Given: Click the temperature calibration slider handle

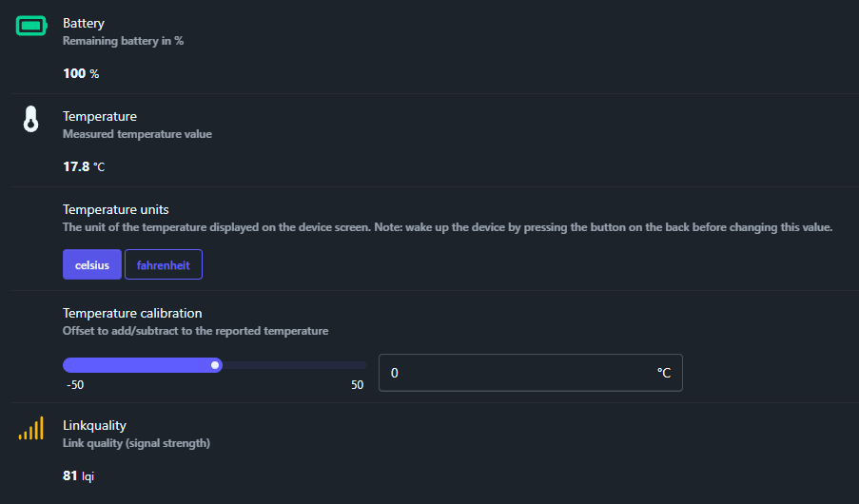Looking at the screenshot, I should click(216, 364).
